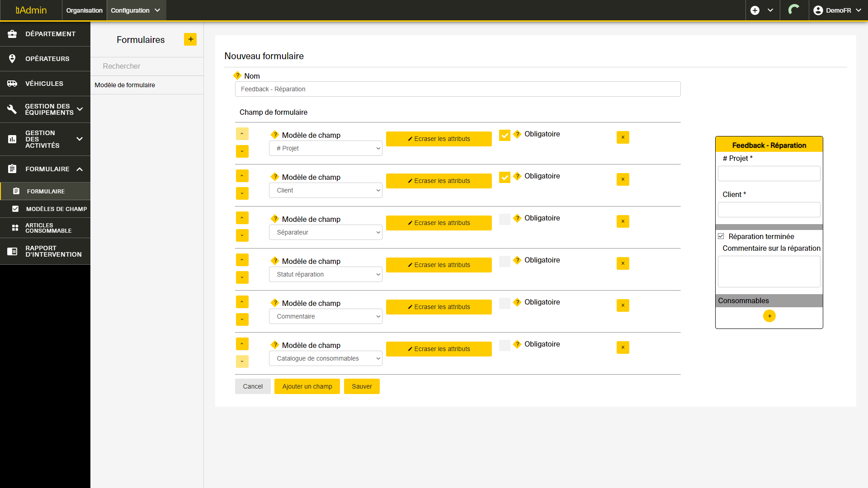Image resolution: width=868 pixels, height=488 pixels.
Task: Open the add-new plus icon in top bar
Action: pos(755,10)
